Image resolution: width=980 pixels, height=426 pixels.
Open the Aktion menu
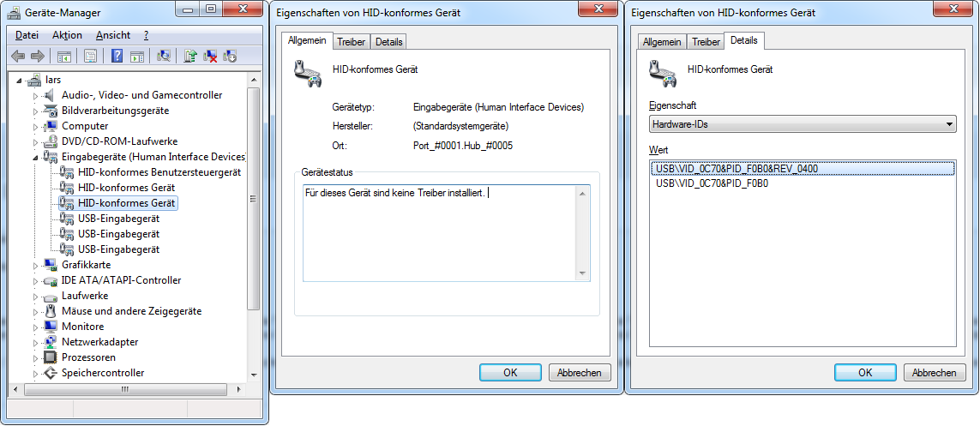[67, 35]
